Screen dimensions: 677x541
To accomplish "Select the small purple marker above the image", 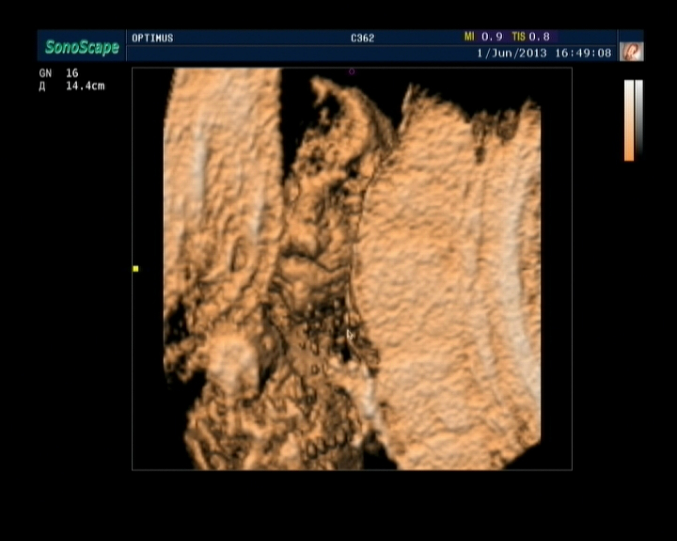I will [351, 71].
